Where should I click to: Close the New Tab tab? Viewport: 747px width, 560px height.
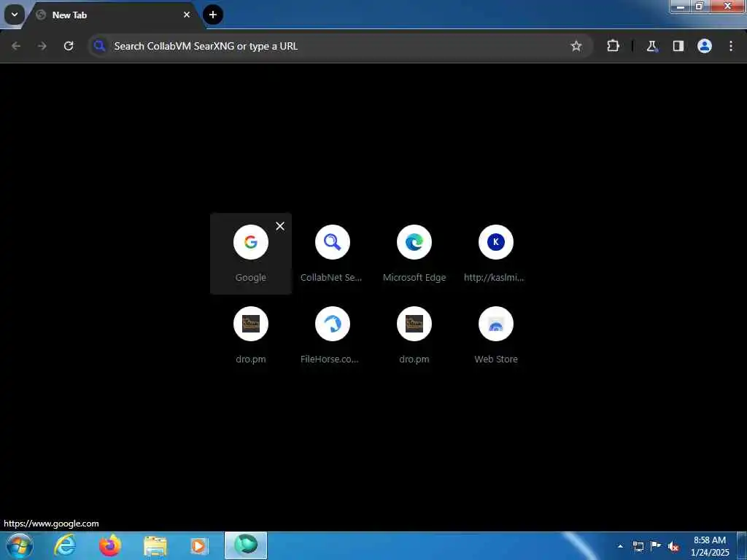[x=187, y=15]
